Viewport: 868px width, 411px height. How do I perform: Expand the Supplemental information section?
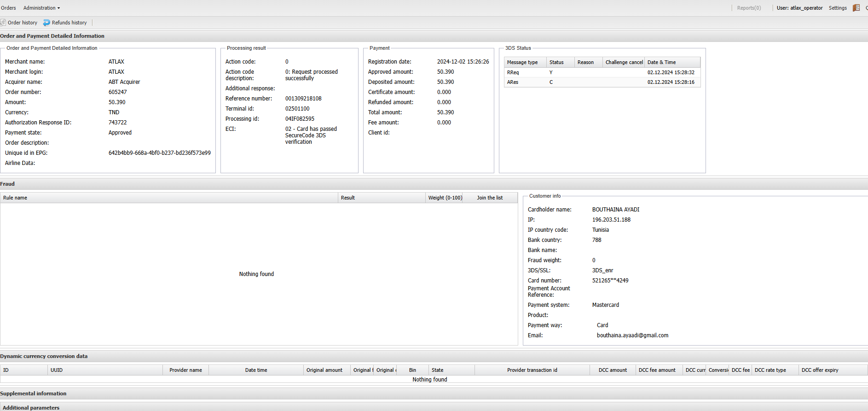(33, 393)
